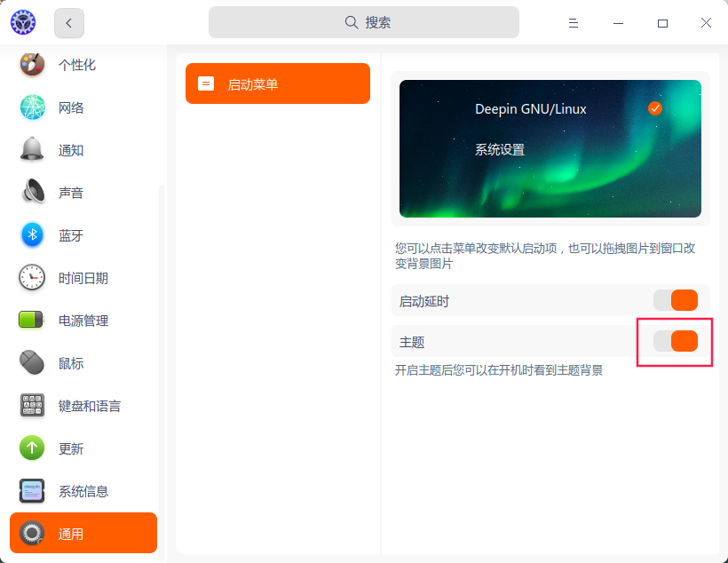Go back with the arrow button
The width and height of the screenshot is (728, 563).
(69, 23)
